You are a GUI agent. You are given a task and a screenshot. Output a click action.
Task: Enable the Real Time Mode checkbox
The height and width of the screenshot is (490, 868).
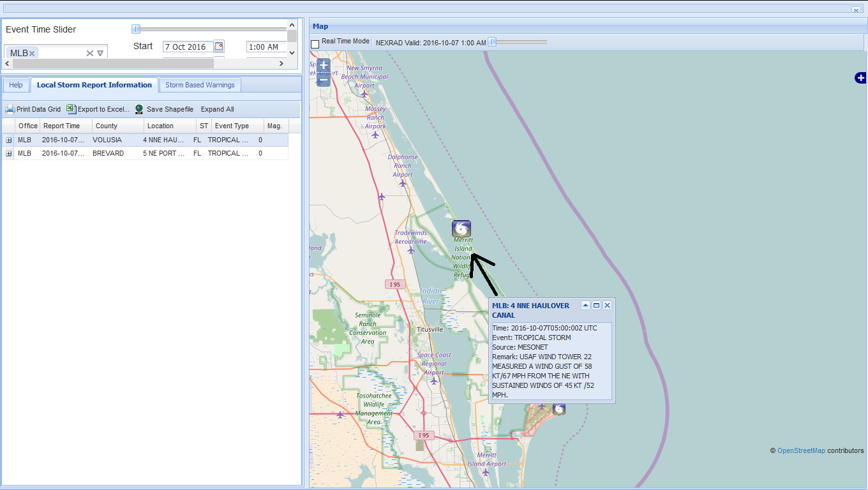click(x=315, y=44)
